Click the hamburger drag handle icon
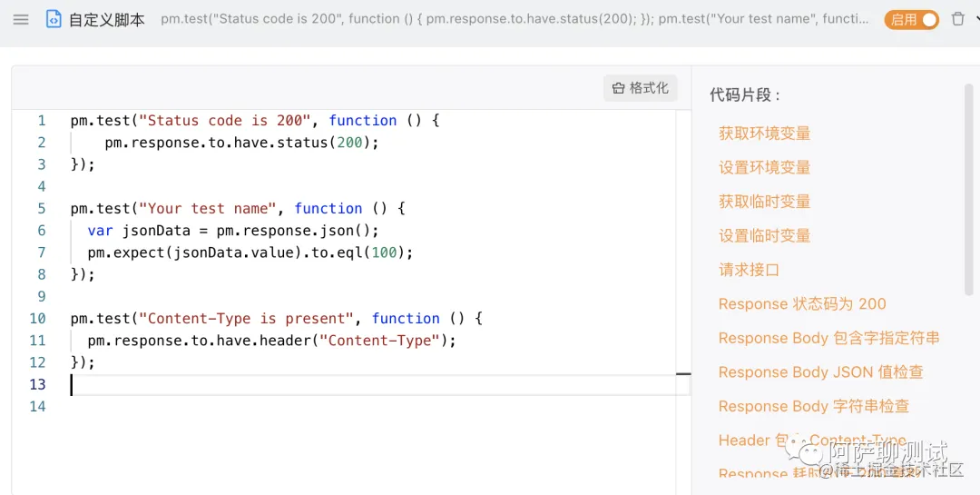The width and height of the screenshot is (980, 495). pos(21,19)
